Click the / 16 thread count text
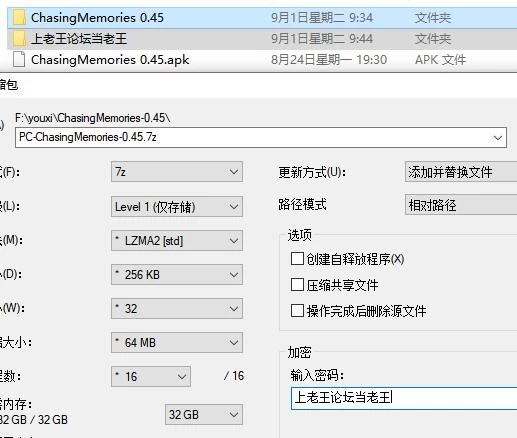 (x=234, y=376)
